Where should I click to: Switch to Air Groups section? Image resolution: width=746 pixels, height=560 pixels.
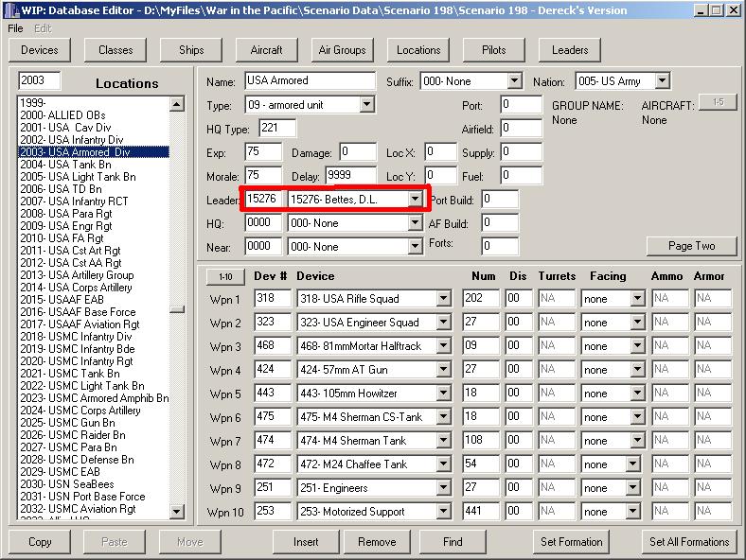point(343,50)
